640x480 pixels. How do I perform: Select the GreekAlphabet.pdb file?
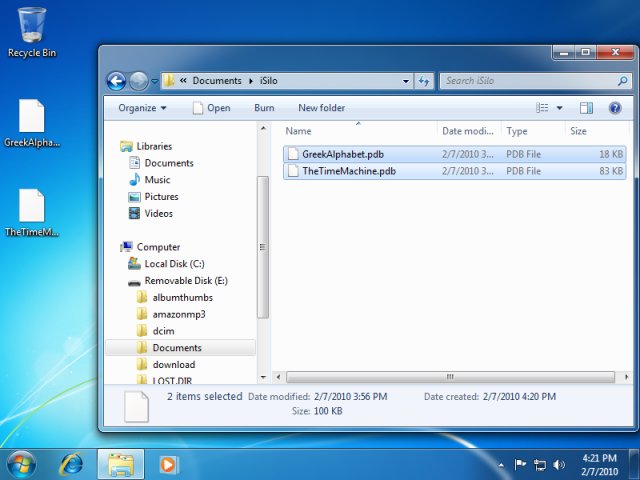click(343, 154)
